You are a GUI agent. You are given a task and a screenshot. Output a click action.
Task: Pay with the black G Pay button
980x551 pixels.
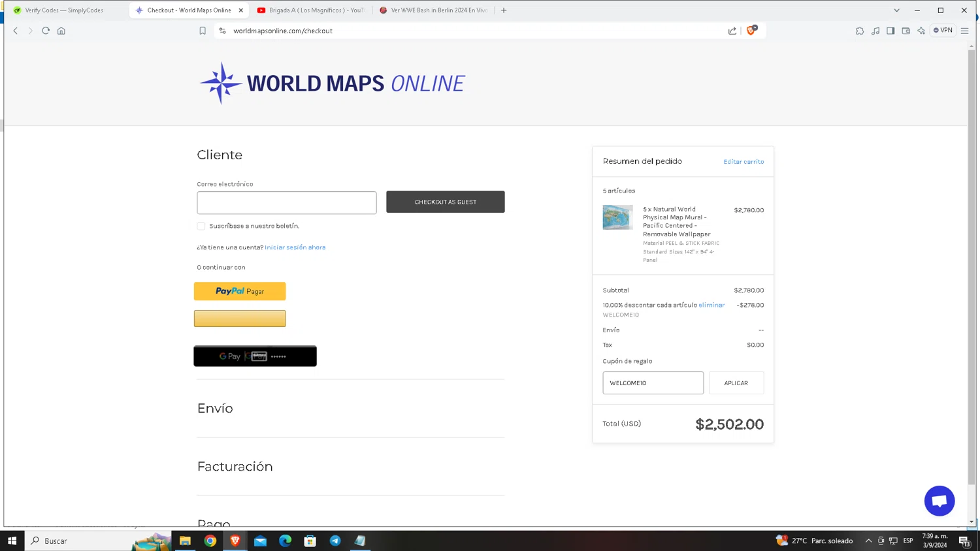[x=255, y=356]
